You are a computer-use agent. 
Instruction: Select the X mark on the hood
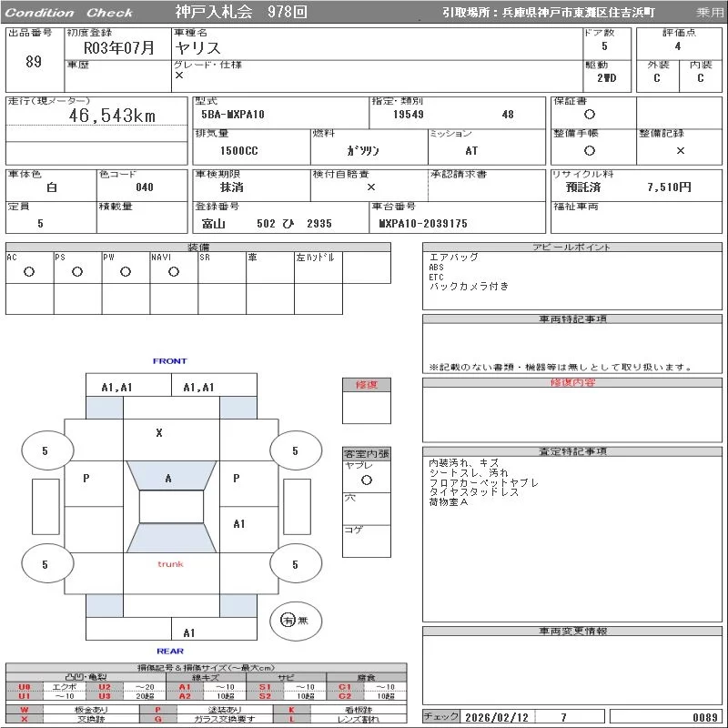pos(159,433)
